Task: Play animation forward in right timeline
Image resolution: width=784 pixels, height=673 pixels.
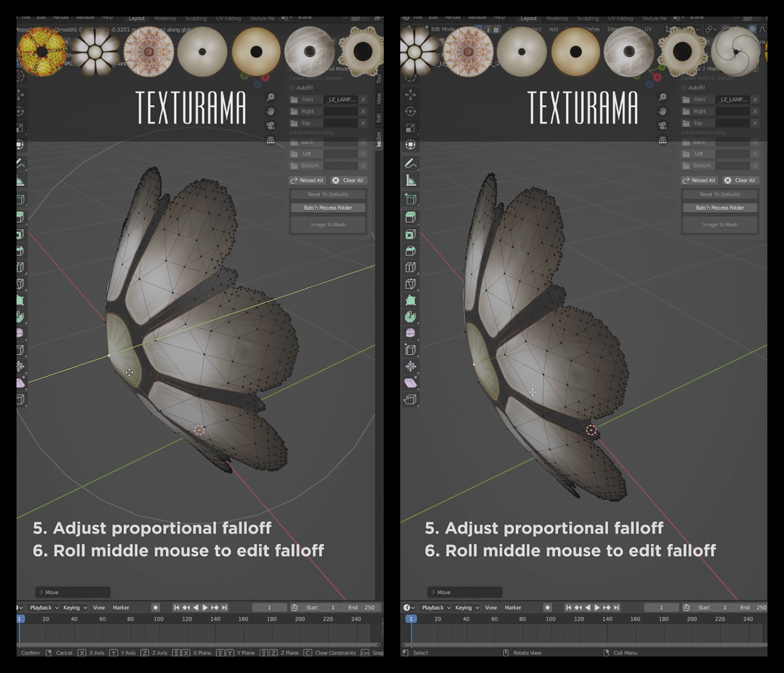Action: 597,607
